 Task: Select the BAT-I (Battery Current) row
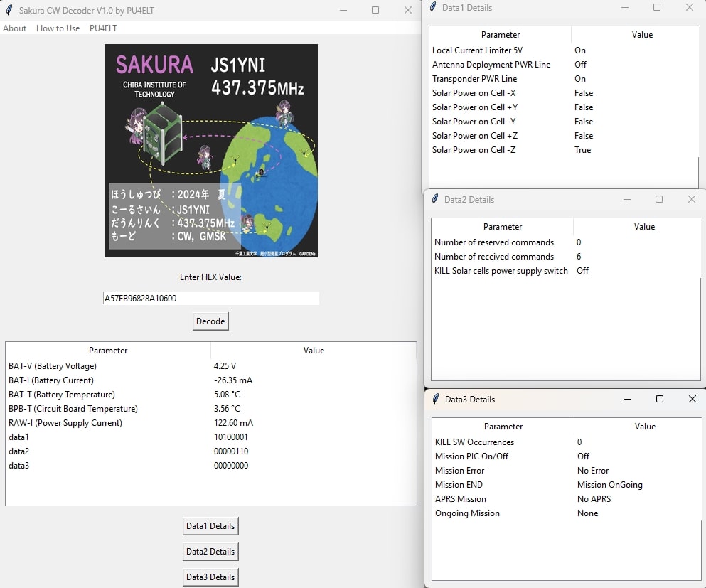[210, 380]
